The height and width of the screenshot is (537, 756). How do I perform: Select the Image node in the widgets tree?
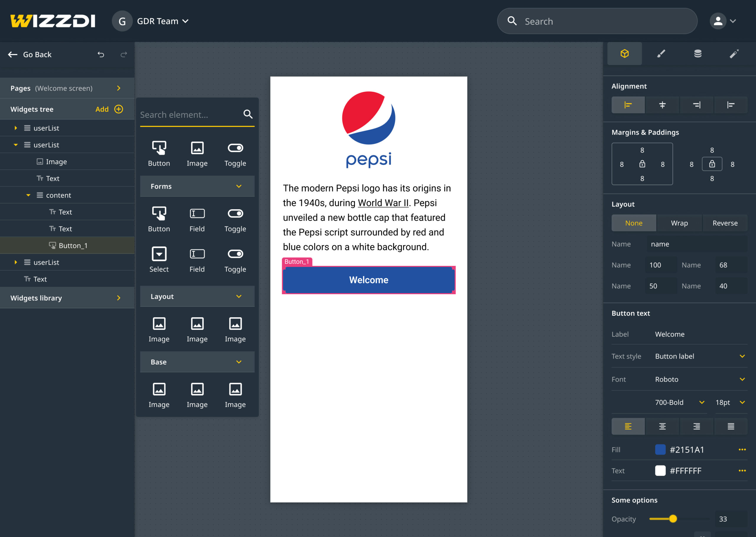67,162
